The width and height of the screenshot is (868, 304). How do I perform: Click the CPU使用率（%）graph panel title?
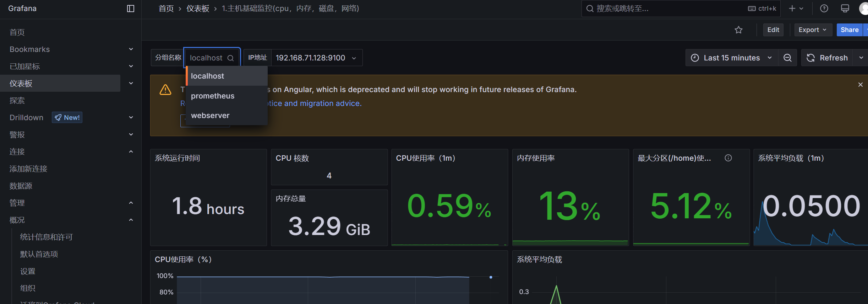pyautogui.click(x=183, y=260)
